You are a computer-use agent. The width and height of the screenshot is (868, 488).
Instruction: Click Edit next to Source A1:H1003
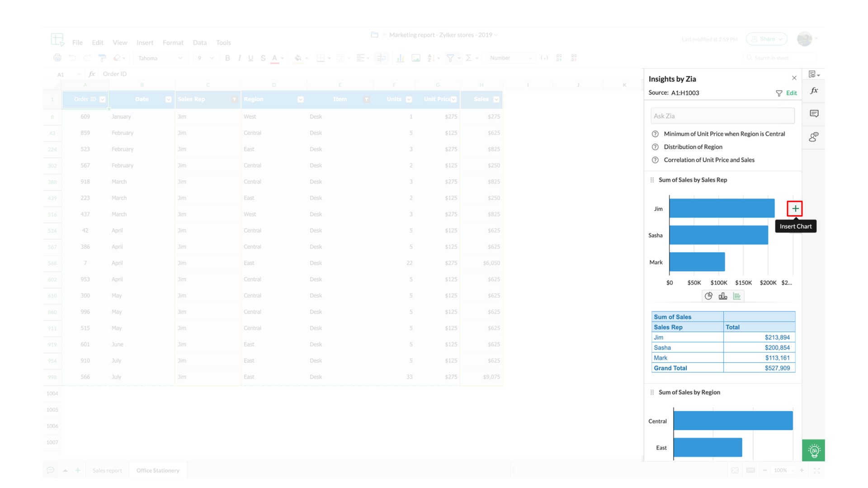tap(791, 93)
